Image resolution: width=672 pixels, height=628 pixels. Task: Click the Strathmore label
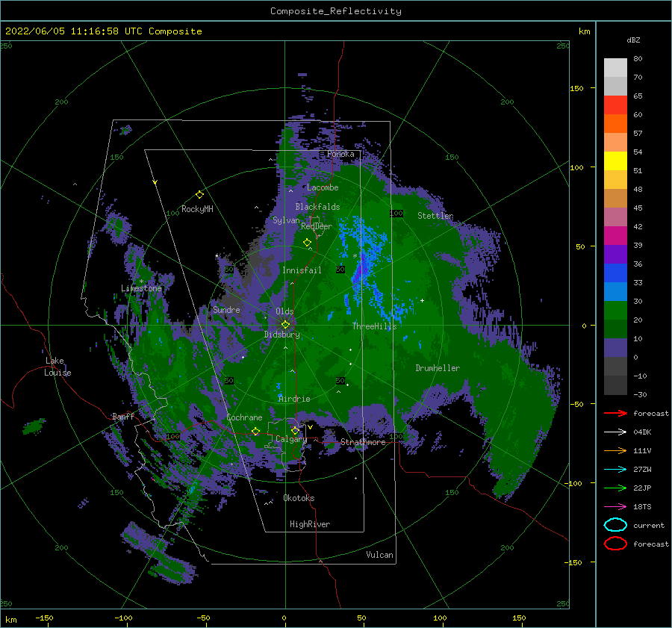pyautogui.click(x=363, y=442)
